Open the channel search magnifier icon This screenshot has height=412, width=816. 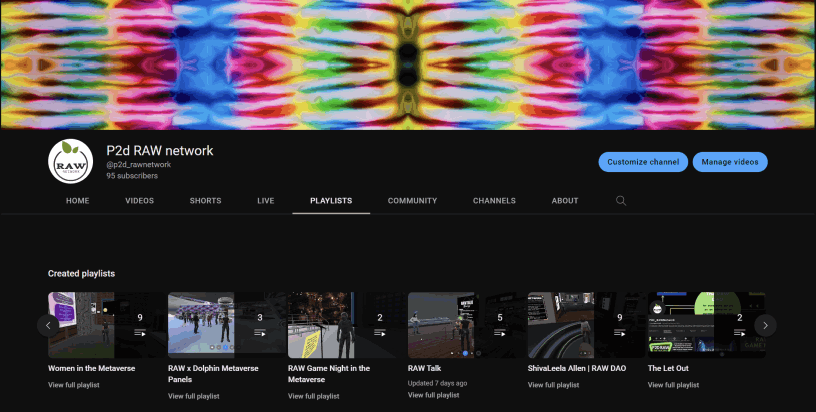(x=621, y=201)
